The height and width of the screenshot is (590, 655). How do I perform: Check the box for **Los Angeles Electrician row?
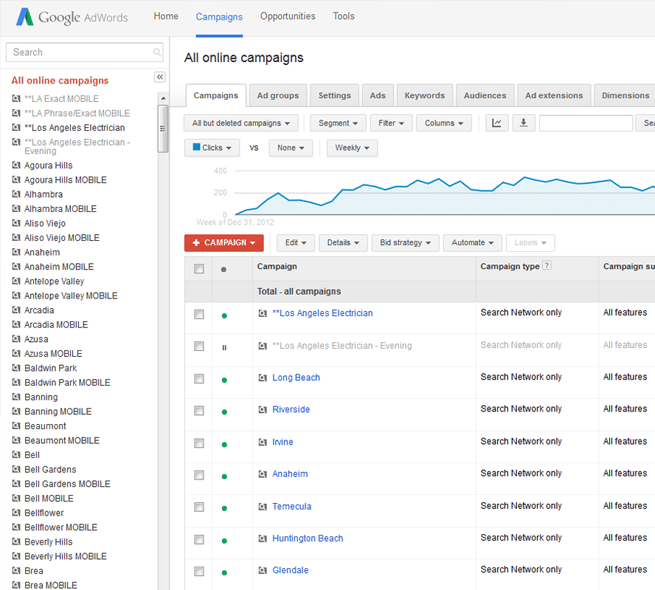(x=199, y=314)
